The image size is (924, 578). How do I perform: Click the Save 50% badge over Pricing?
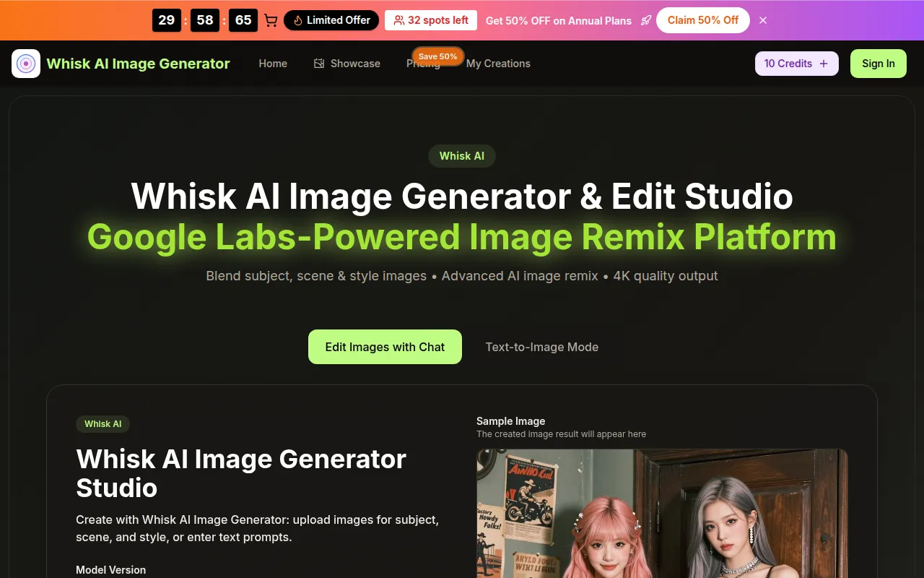point(437,56)
